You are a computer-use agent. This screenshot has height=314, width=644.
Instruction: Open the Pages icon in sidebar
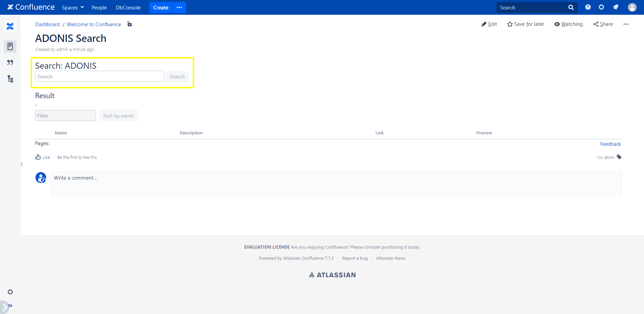(x=10, y=46)
